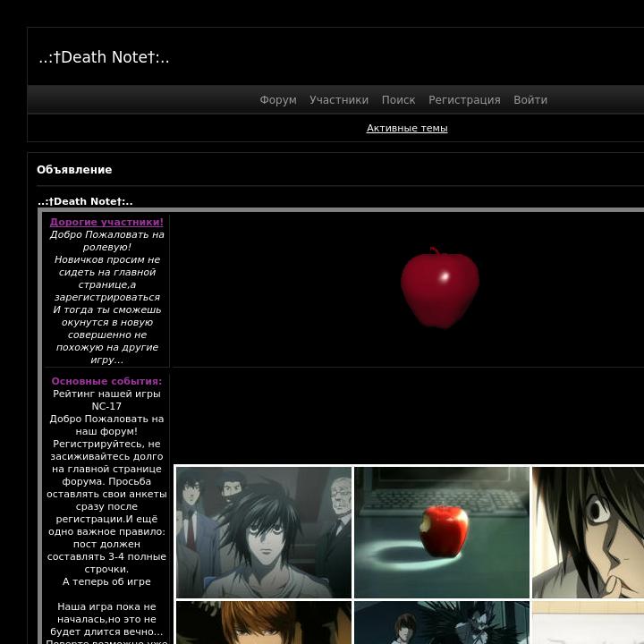Screen dimensions: 644x644
Task: Click the large red apple image
Action: pos(440,287)
